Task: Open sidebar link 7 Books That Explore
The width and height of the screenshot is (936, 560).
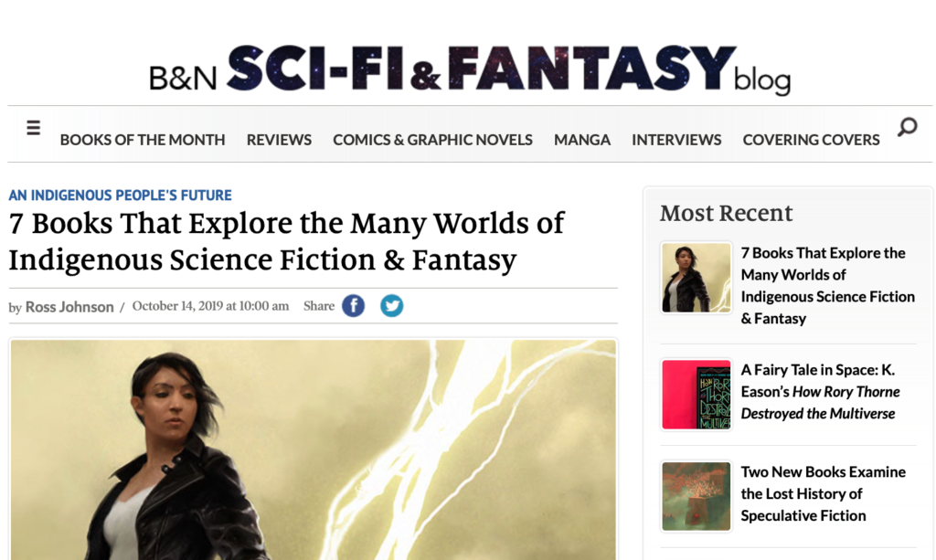Action: pos(827,286)
